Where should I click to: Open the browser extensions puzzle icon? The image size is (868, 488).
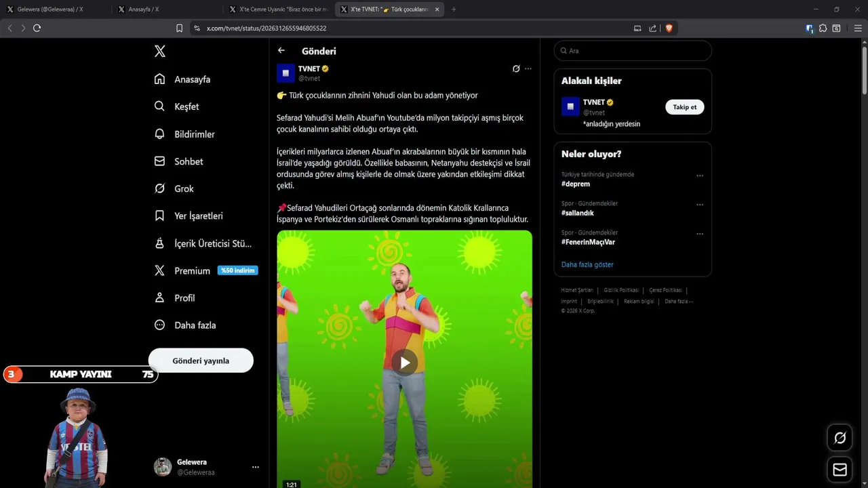(823, 28)
